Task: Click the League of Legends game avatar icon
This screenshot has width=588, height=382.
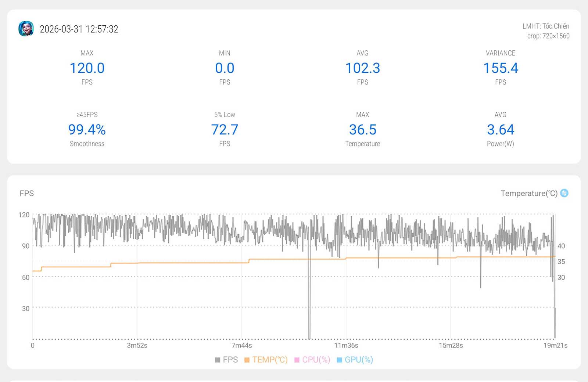Action: (x=26, y=29)
